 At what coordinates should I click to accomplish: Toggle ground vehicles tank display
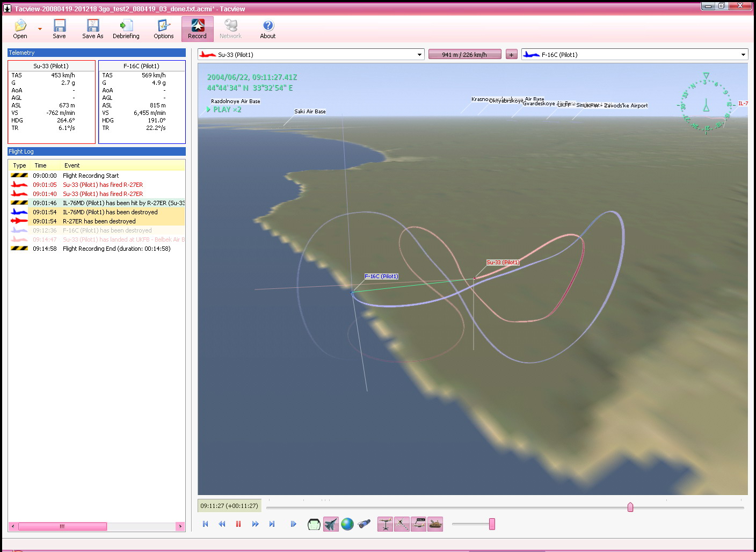[435, 524]
